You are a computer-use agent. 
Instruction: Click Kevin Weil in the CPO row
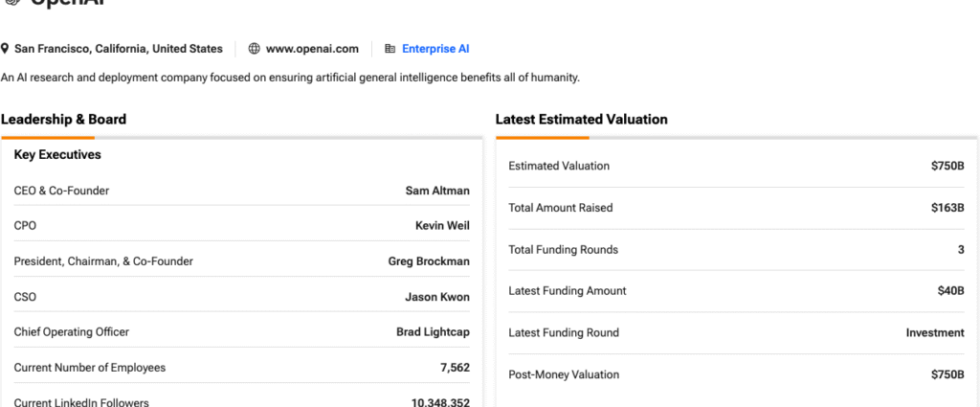442,226
